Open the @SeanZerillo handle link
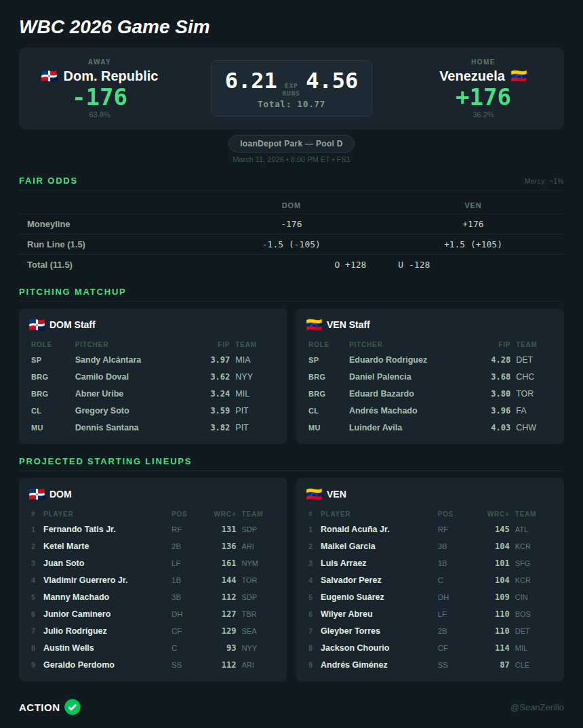 pos(537,708)
